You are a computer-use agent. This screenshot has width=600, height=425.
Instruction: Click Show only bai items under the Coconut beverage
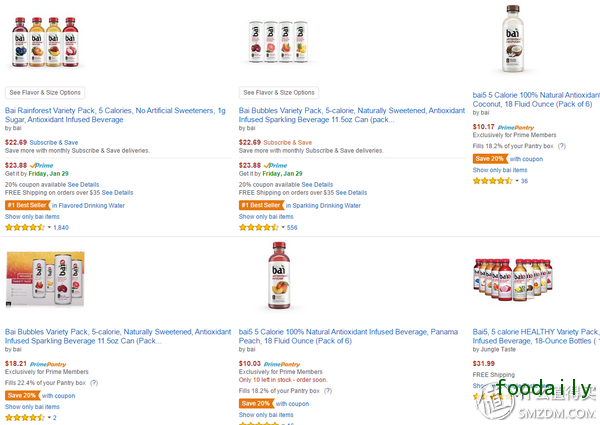tap(500, 170)
